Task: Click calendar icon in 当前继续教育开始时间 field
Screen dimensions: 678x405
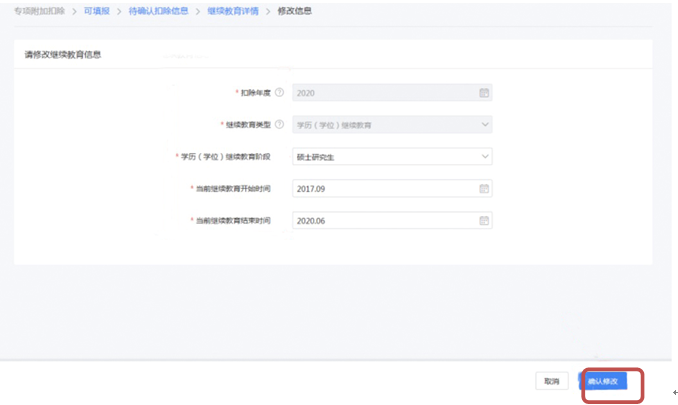Action: point(484,189)
